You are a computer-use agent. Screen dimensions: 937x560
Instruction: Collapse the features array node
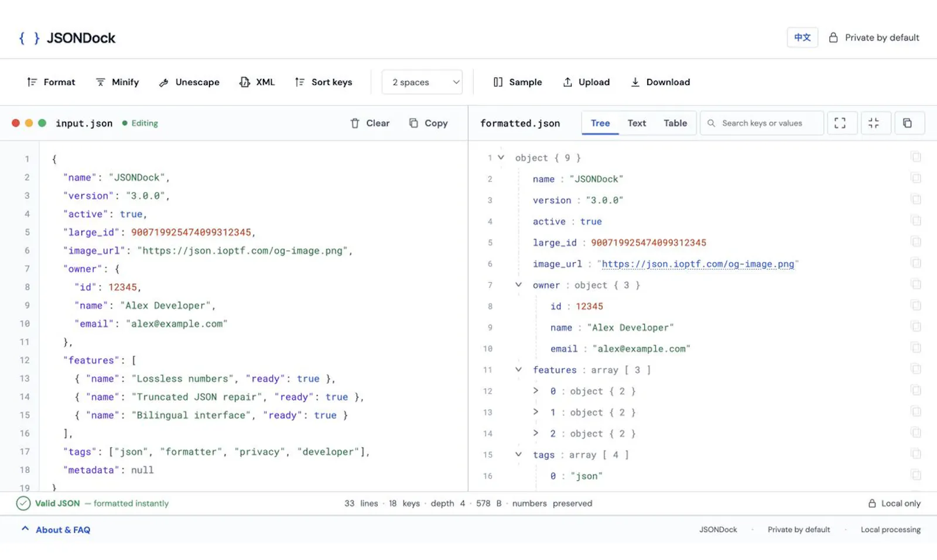click(x=518, y=370)
